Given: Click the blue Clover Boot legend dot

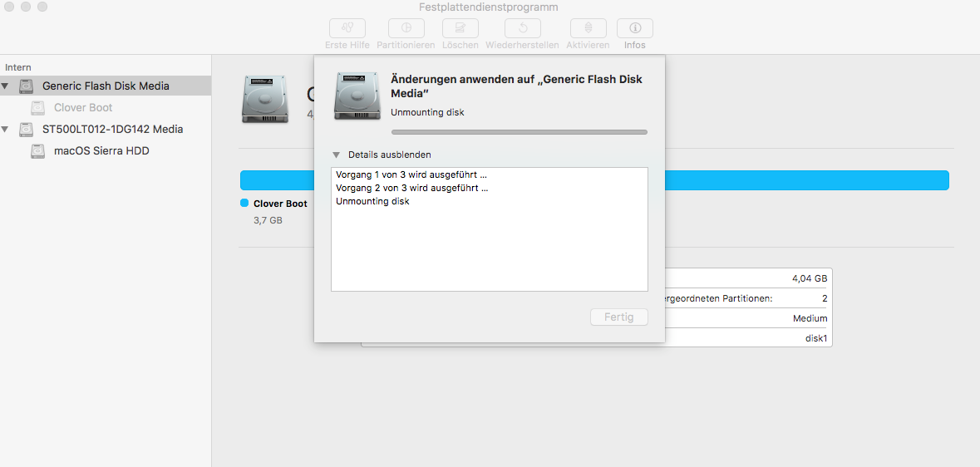Looking at the screenshot, I should (x=244, y=204).
